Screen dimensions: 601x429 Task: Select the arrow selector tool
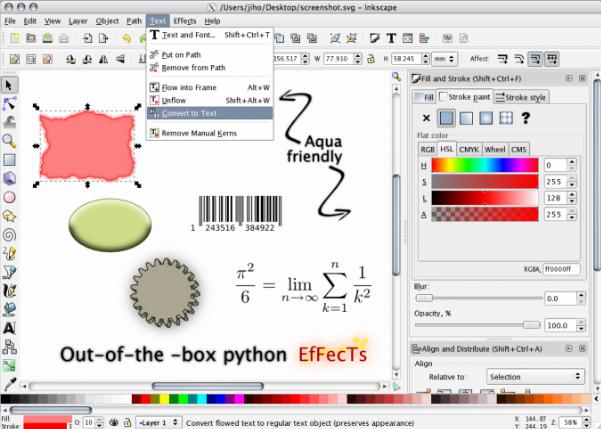[9, 85]
